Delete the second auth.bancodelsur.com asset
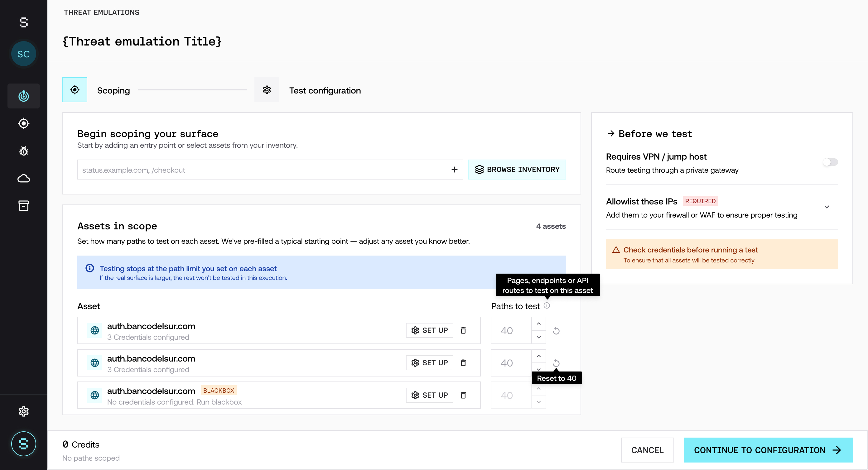 [463, 362]
